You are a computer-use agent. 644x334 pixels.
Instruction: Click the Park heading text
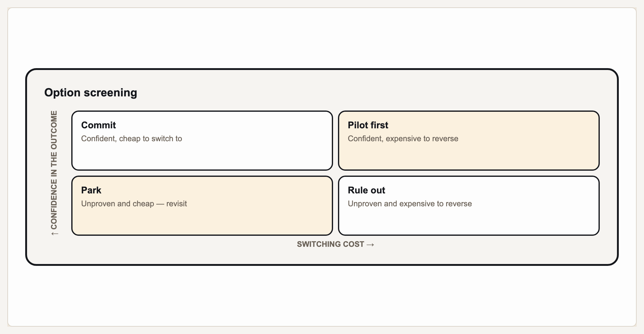(x=91, y=190)
